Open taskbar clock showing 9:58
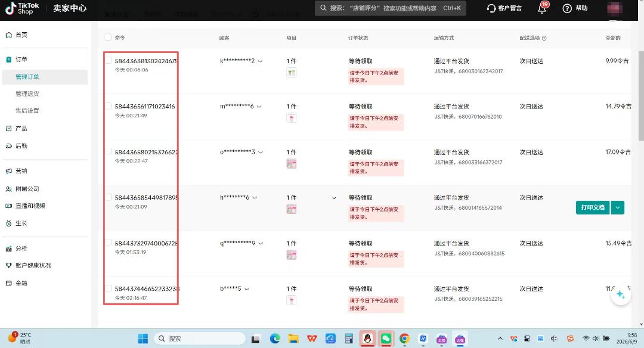 [x=627, y=338]
